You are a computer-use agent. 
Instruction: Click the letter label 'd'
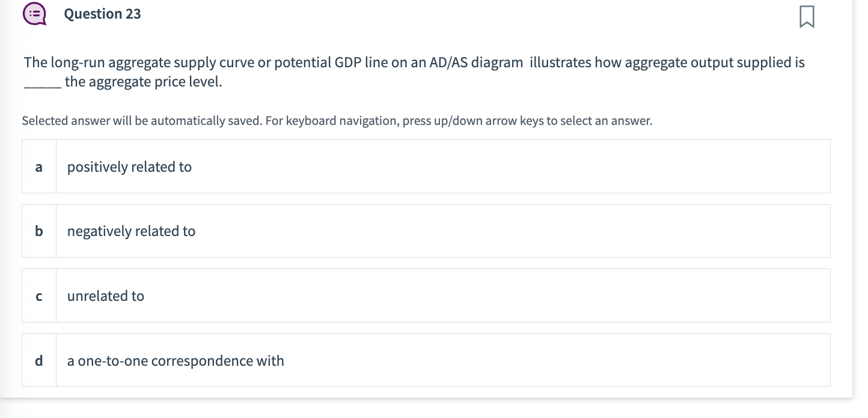tap(38, 360)
